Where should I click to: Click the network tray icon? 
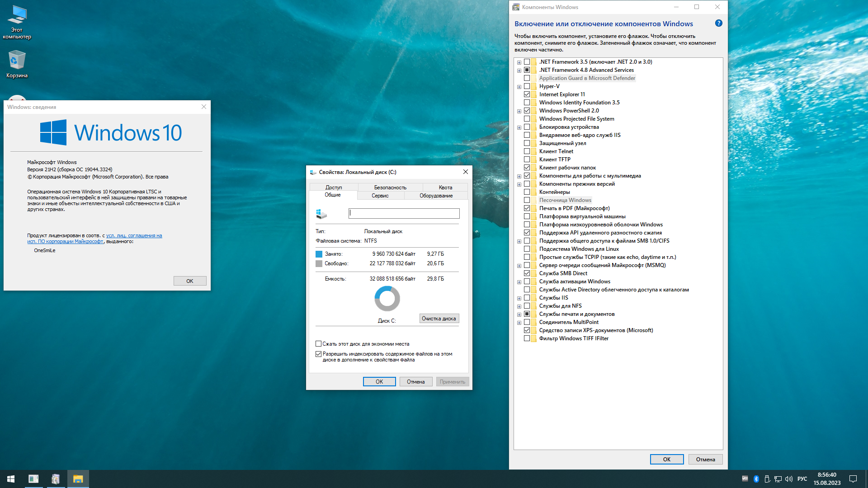tap(778, 479)
